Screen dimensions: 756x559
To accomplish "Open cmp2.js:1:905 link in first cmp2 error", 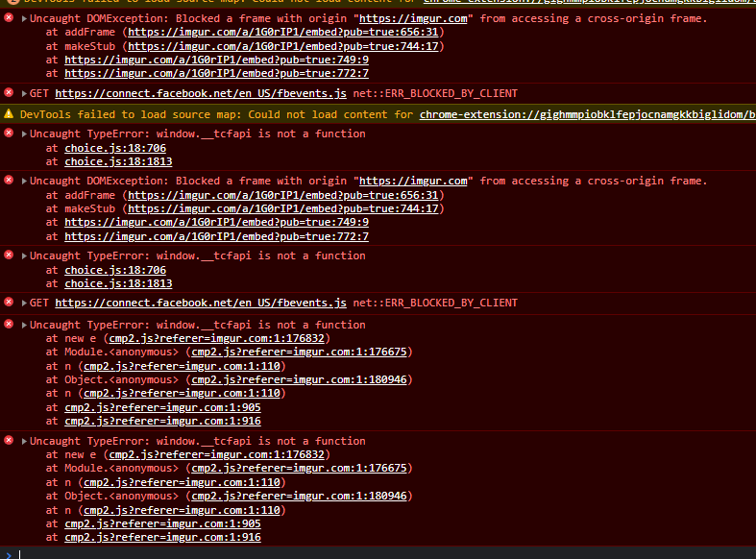I will tap(162, 407).
